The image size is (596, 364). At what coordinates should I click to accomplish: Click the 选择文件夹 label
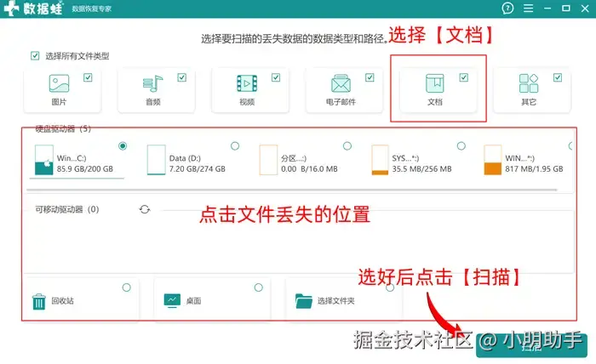[x=336, y=301]
